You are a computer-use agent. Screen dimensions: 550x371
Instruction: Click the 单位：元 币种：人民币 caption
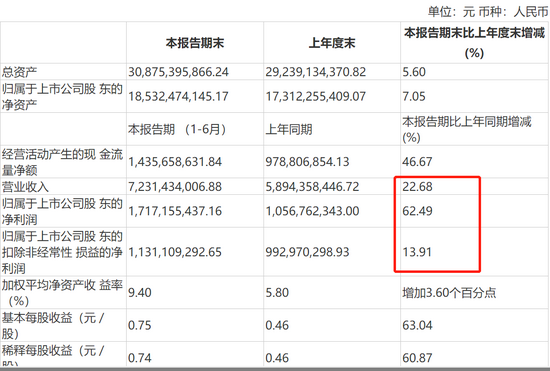[x=488, y=12]
